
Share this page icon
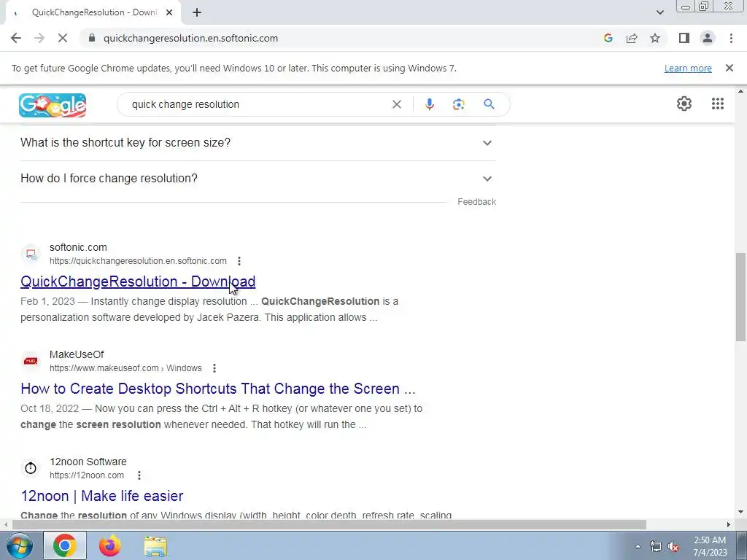(632, 38)
